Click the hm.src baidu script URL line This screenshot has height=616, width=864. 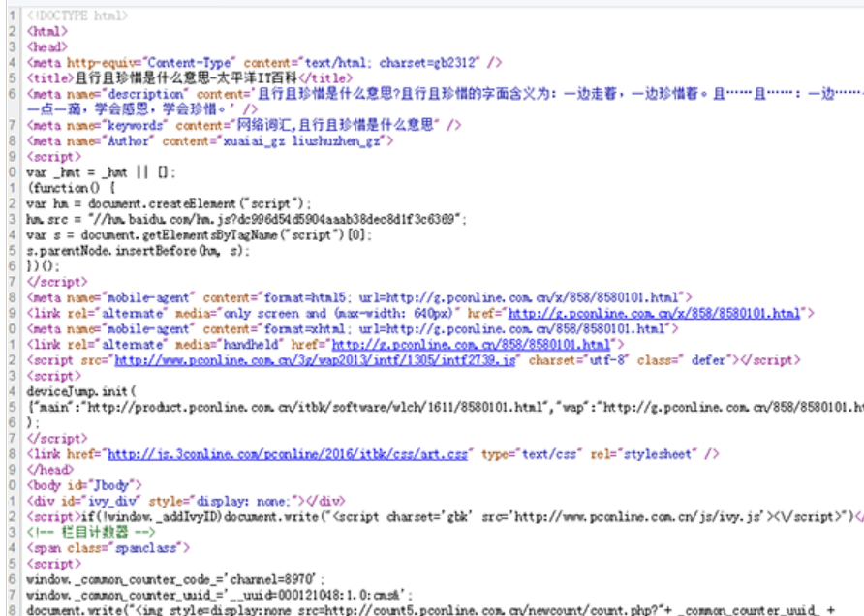[x=247, y=219]
